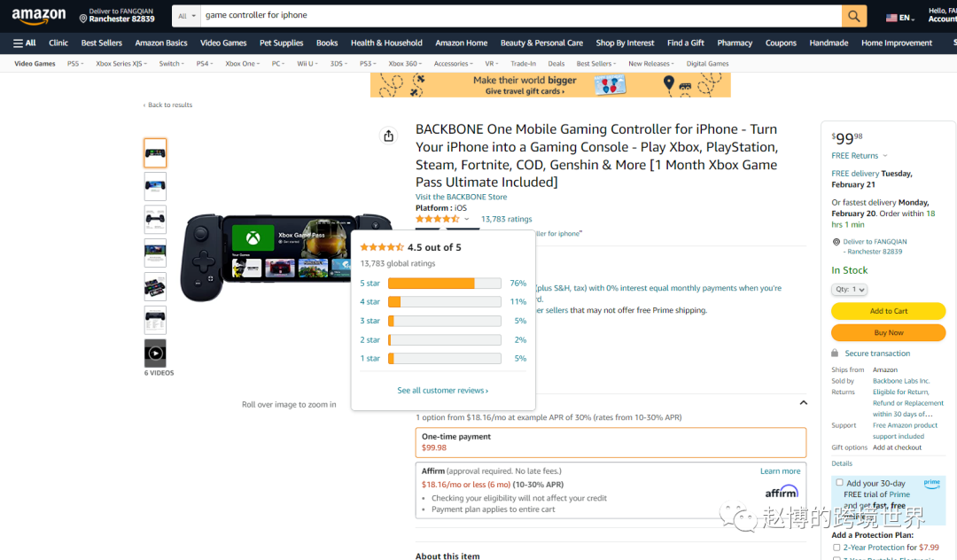Click the share icon beside product image
The image size is (957, 560).
(388, 136)
